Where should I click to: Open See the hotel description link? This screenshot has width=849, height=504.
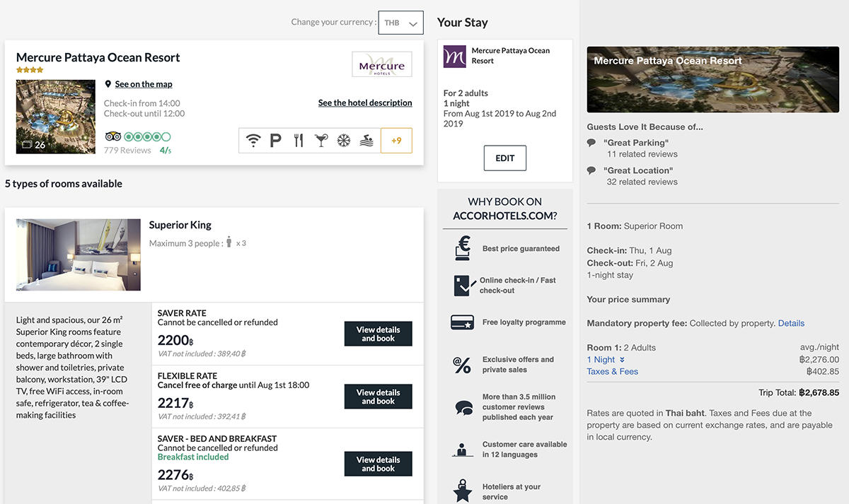click(365, 102)
